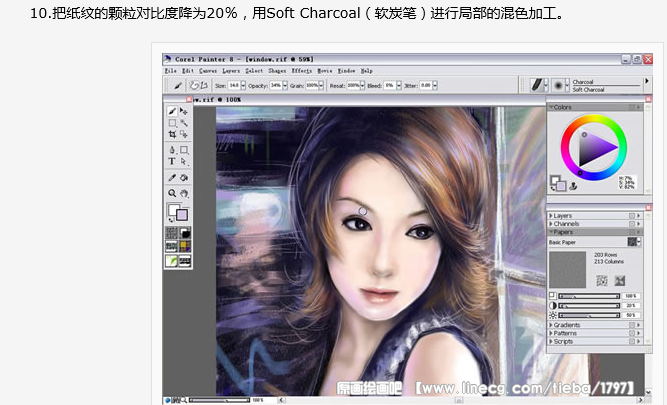The width and height of the screenshot is (667, 405).
Task: Click the clone color stamp icon
Action: [573, 186]
